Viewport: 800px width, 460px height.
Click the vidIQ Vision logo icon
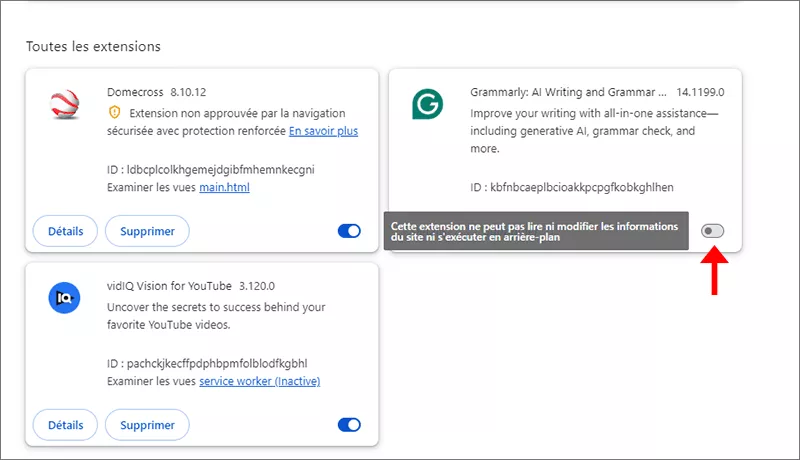[x=64, y=298]
